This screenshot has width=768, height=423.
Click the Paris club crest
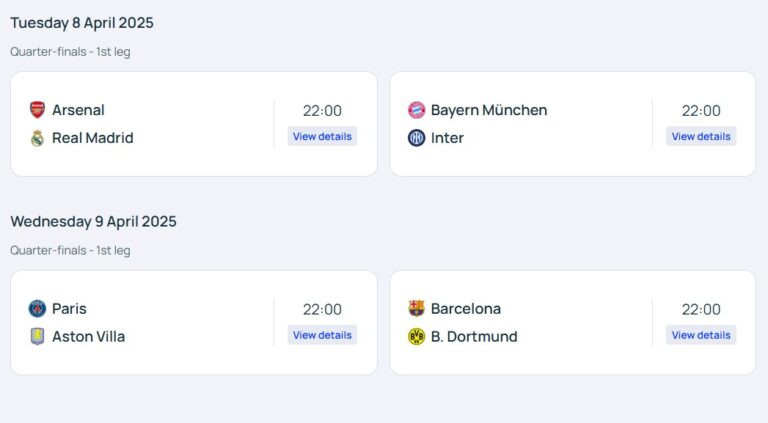[37, 309]
